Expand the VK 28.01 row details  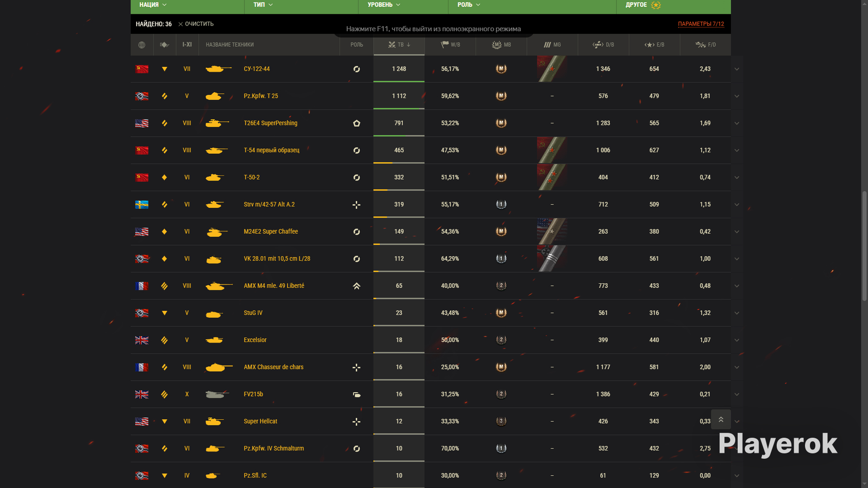(737, 259)
